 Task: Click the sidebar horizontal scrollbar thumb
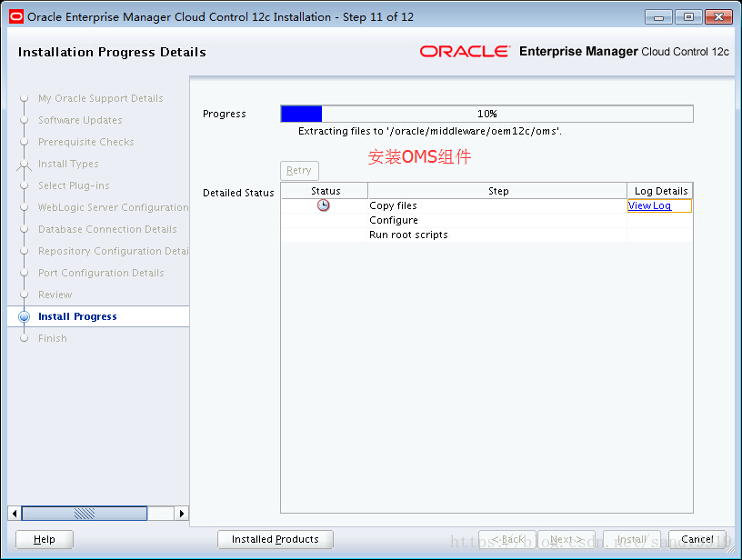coord(85,513)
